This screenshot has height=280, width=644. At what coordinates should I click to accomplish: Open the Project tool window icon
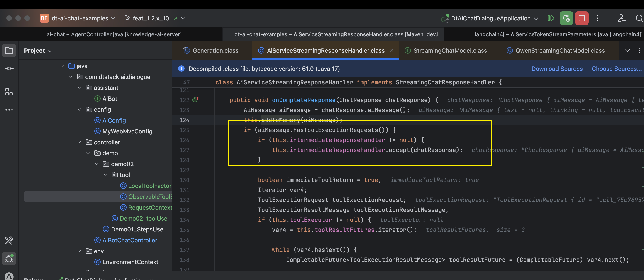9,50
